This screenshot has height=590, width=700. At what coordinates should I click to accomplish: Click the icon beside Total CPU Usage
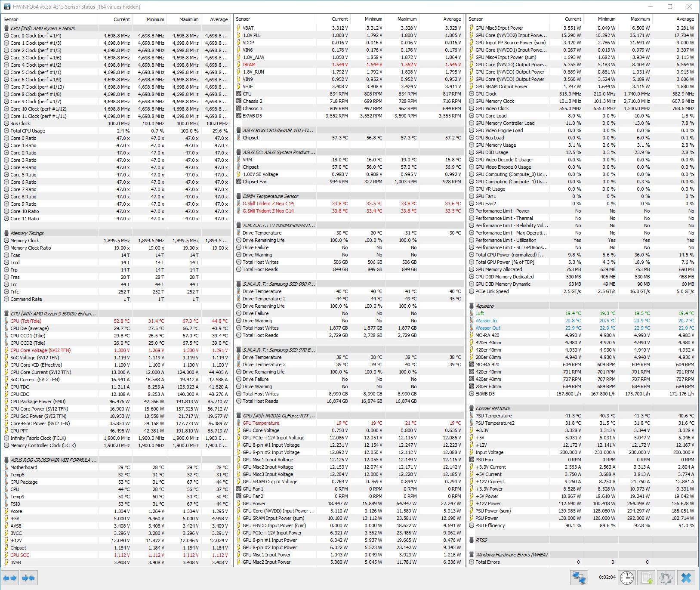tap(6, 131)
